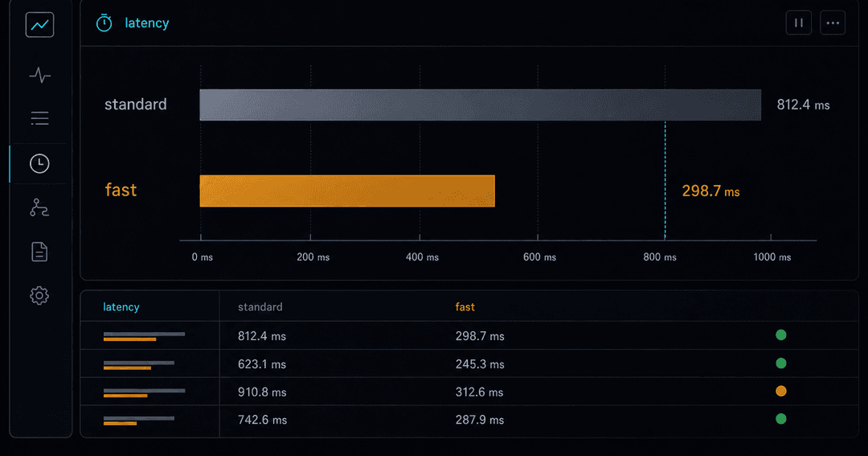
Task: Open the document icon in sidebar
Action: point(39,252)
